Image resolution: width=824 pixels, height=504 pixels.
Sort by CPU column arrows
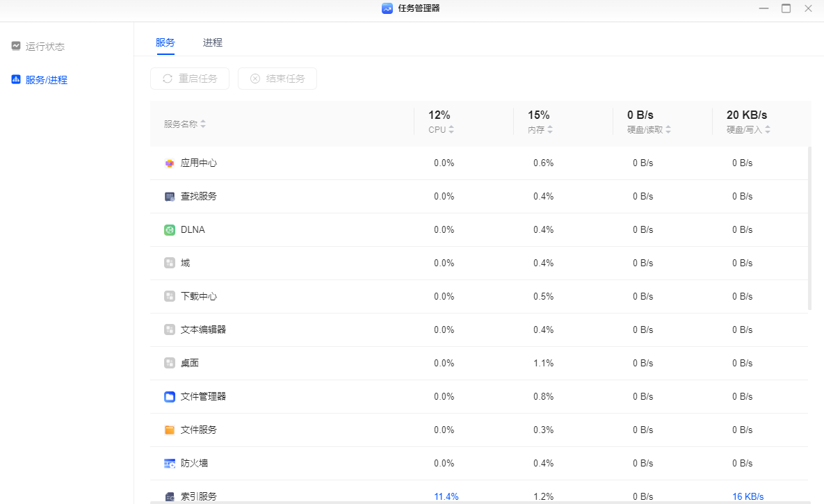[x=451, y=129]
